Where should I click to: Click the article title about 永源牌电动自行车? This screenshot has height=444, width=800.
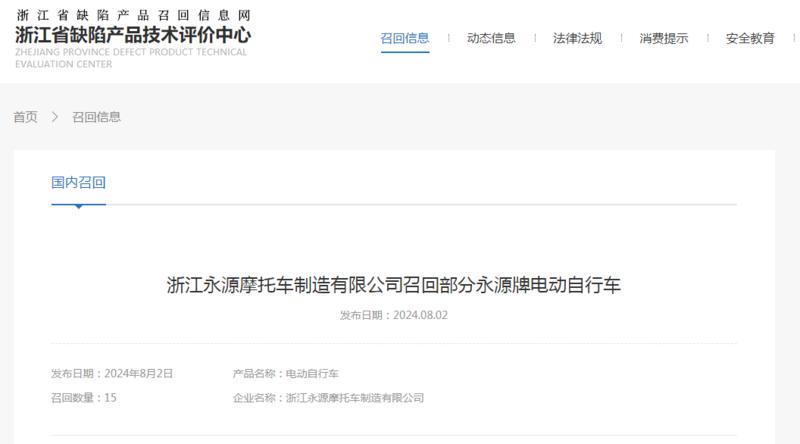tap(393, 285)
